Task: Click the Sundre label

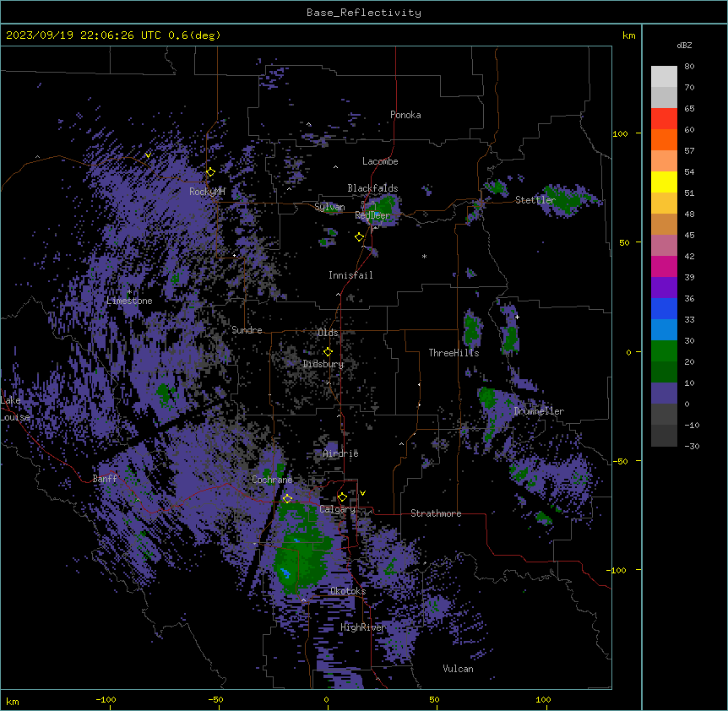Action: 247,330
